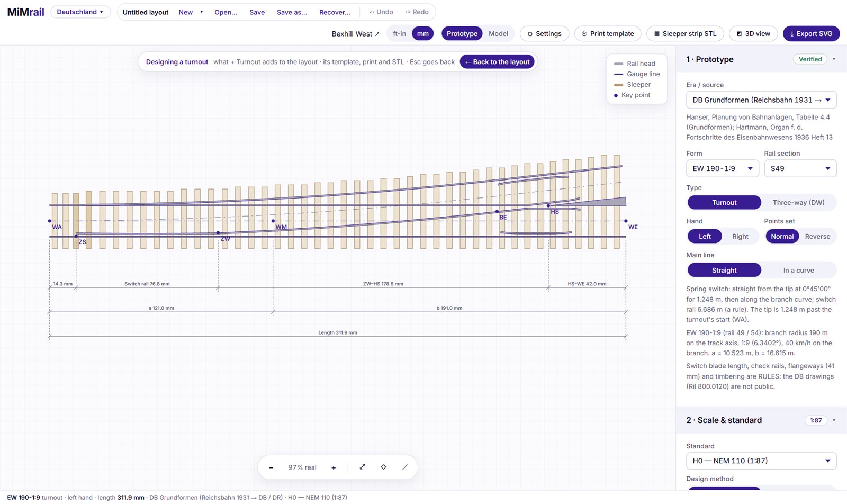Set main line In a curve
This screenshot has width=847, height=504.
(x=798, y=270)
